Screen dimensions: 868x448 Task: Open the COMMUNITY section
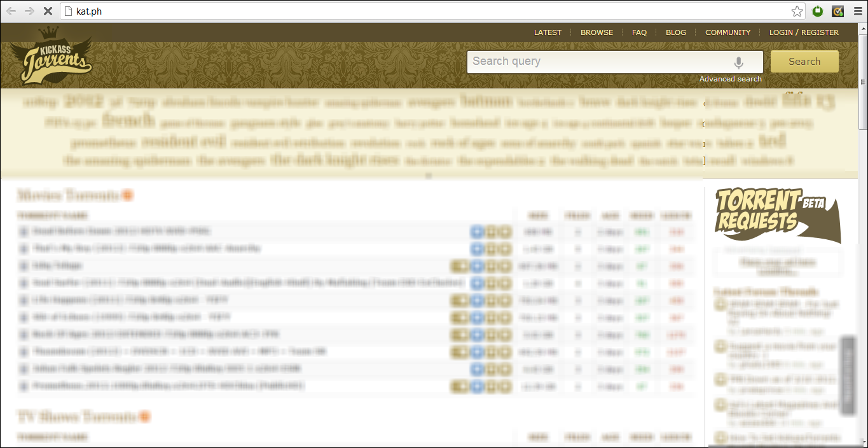coord(727,32)
